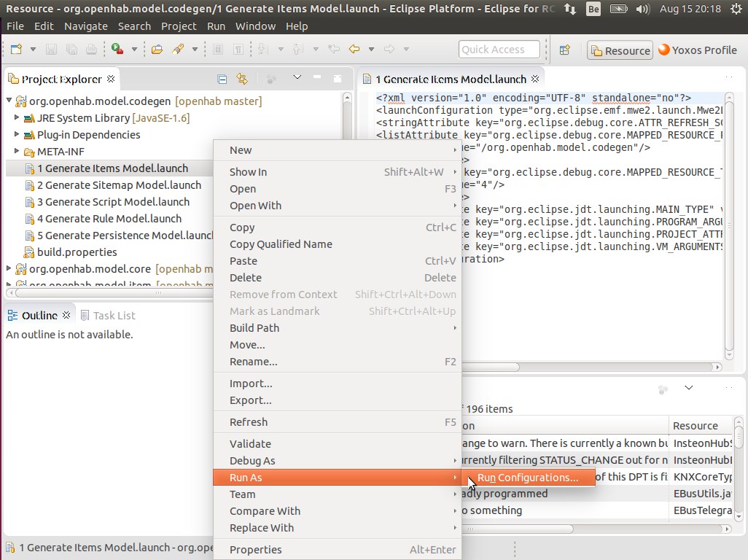Screen dimensions: 748x560
Task: Click the Open Type folder icon
Action: pyautogui.click(x=157, y=50)
